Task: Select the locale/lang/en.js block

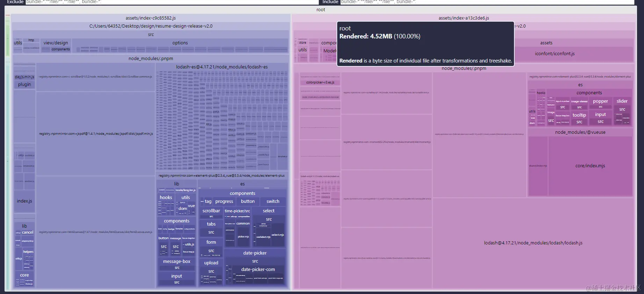Action: (185, 190)
